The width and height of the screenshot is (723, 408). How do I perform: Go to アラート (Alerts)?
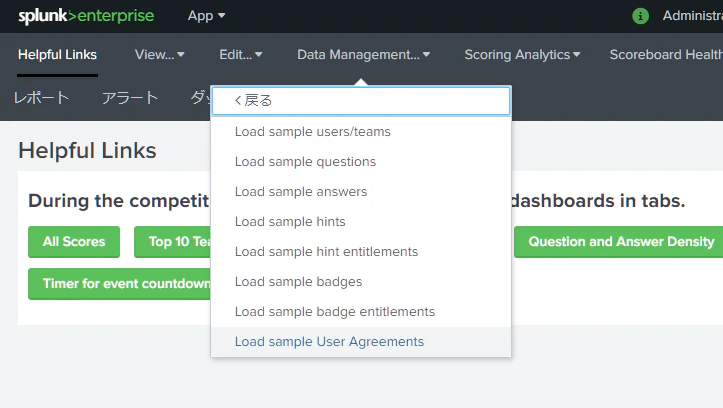130,98
